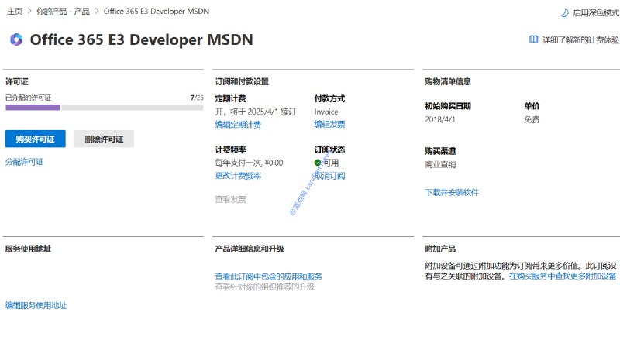Click the 免费 unit price value
Image resolution: width=620 pixels, height=364 pixels.
pos(532,119)
